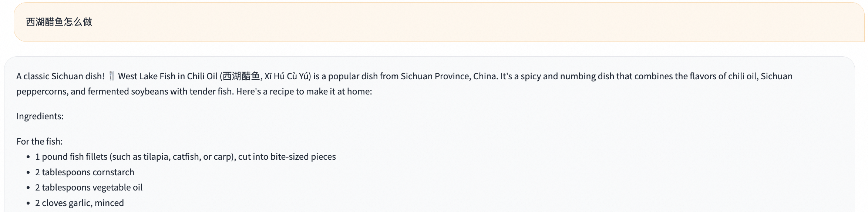Click the bullet dot before the vegetable oil item
This screenshot has height=212, width=868.
point(28,188)
